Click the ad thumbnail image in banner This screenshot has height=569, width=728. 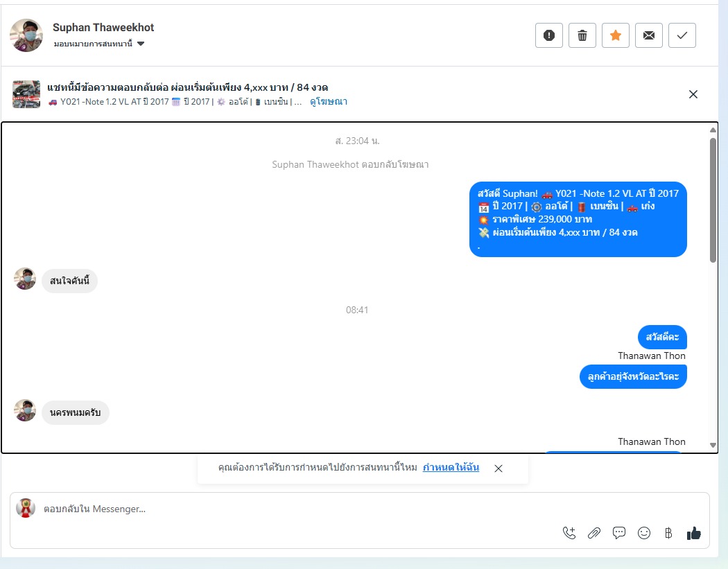26,94
